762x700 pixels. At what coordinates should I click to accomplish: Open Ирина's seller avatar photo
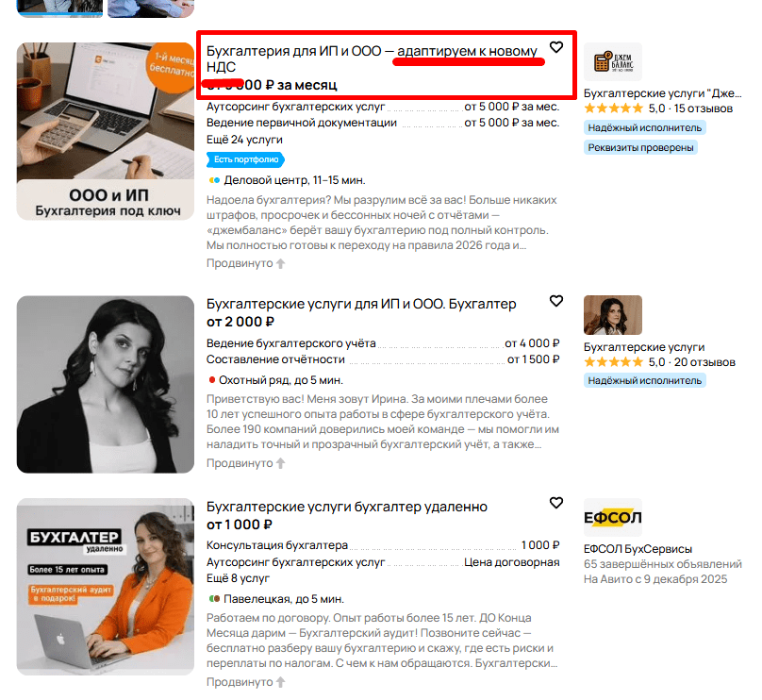[x=612, y=315]
